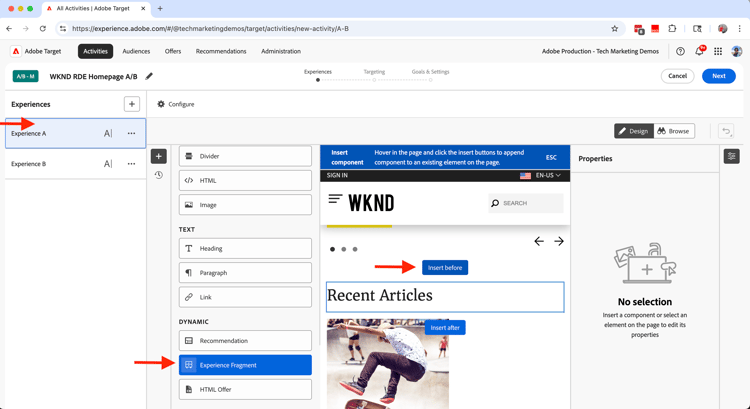Viewport: 750px width, 409px height.
Task: Open the Administration tab
Action: pyautogui.click(x=281, y=51)
